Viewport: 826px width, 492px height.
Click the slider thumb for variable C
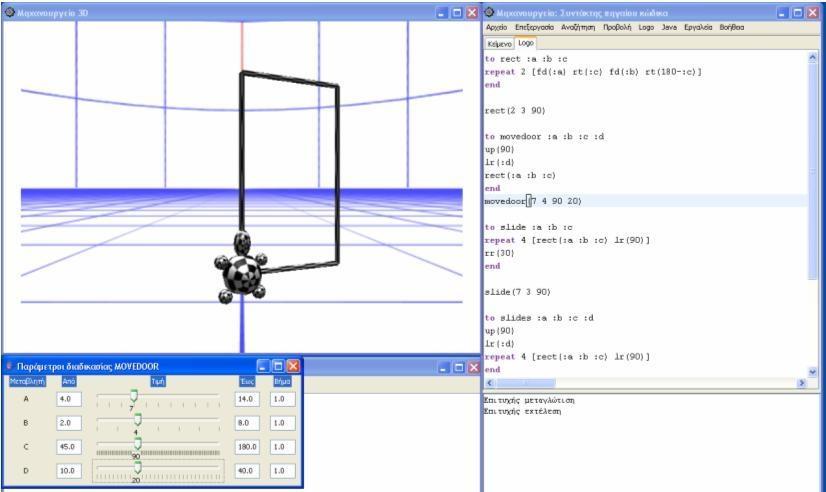137,444
